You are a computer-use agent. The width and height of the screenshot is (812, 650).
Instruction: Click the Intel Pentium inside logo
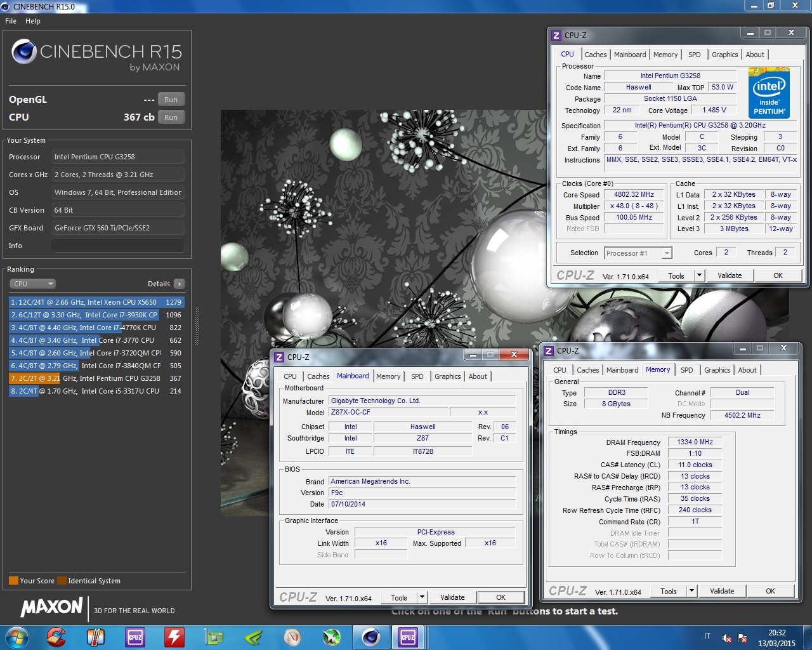pos(769,93)
